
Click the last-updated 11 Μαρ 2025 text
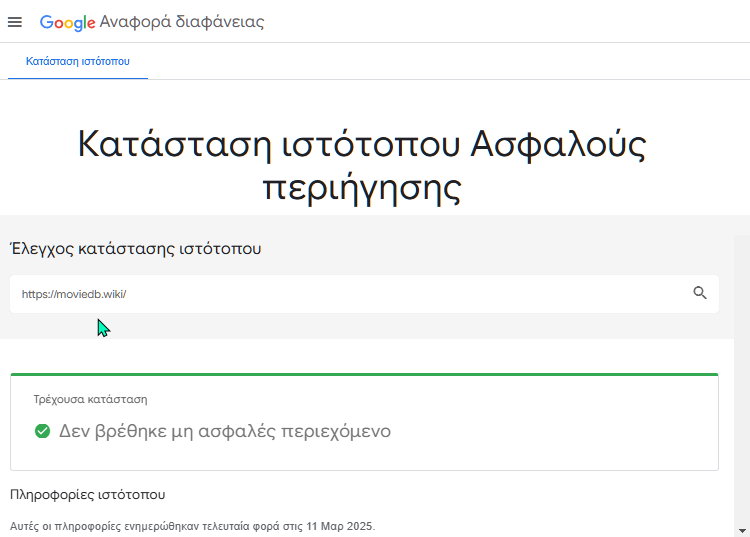(x=192, y=526)
